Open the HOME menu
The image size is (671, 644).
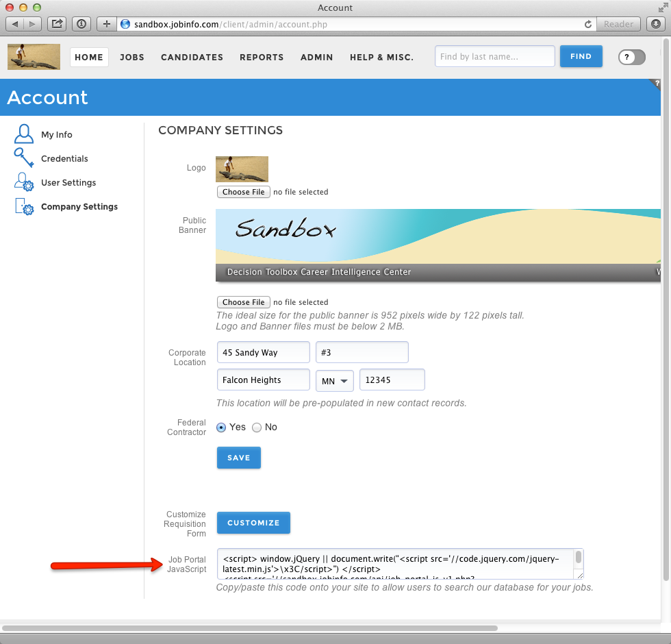(x=89, y=57)
